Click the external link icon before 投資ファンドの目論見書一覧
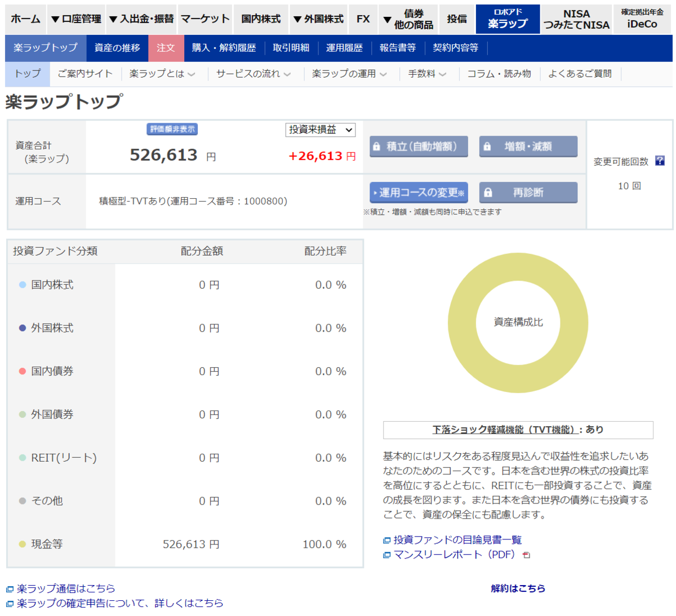Image resolution: width=676 pixels, height=616 pixels. point(387,541)
